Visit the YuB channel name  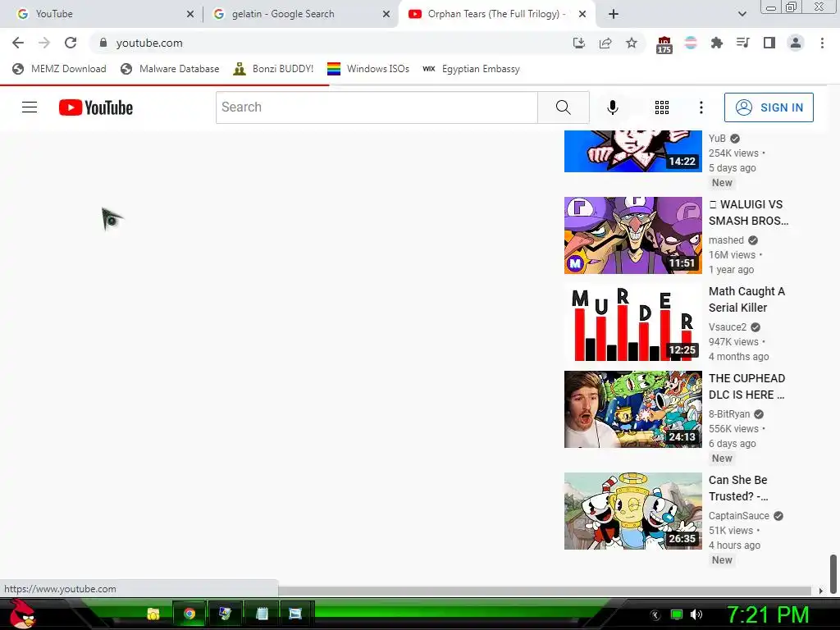(x=717, y=138)
